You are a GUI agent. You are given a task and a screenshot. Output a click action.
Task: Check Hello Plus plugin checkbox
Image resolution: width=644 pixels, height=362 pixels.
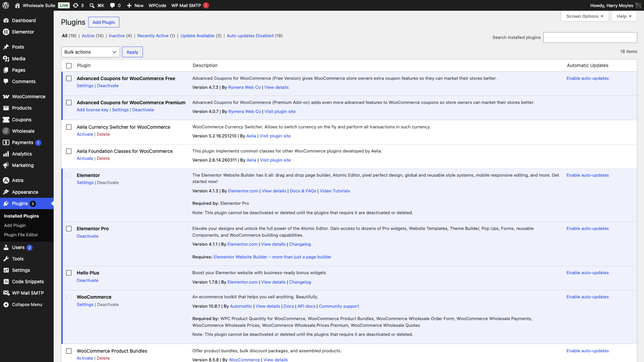69,273
